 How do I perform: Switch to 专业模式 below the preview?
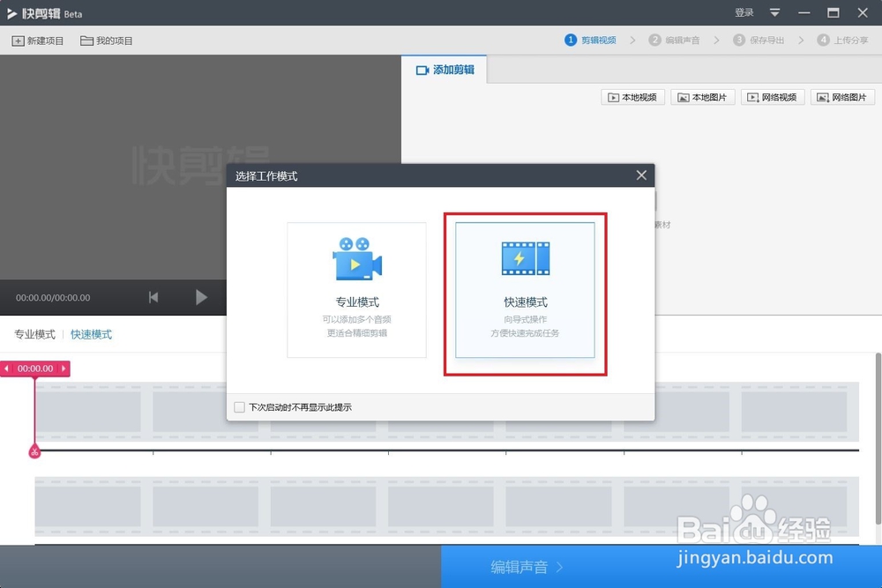point(35,334)
